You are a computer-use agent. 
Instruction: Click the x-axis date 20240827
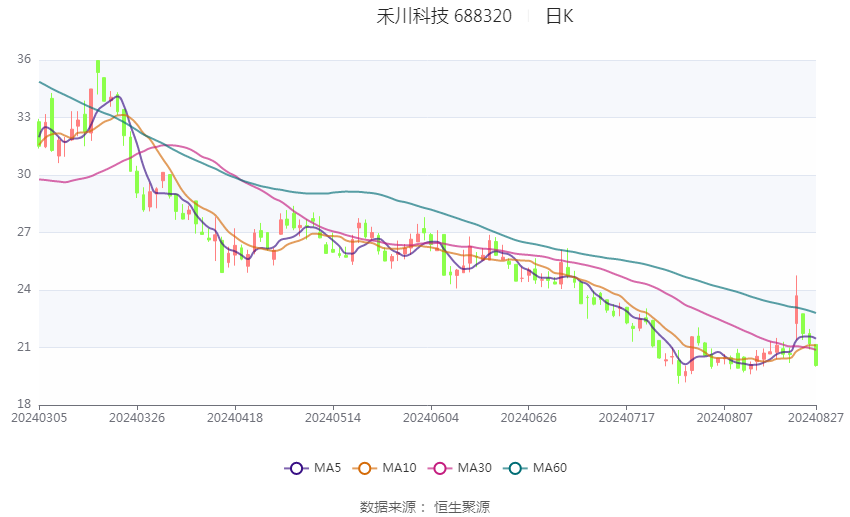(816, 418)
